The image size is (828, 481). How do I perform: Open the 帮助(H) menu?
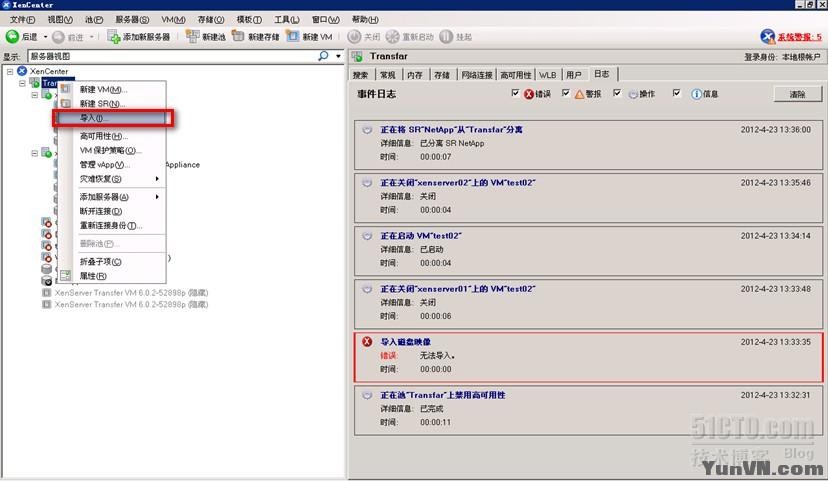coord(365,20)
